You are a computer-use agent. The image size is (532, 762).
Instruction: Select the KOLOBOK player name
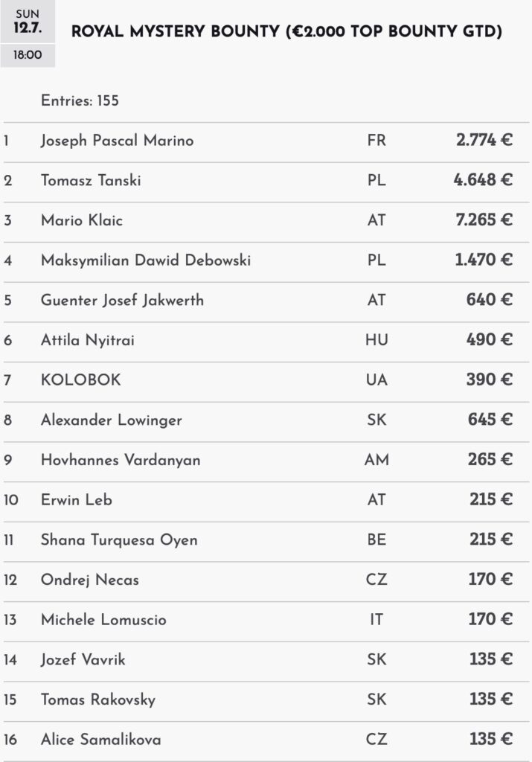coord(80,380)
